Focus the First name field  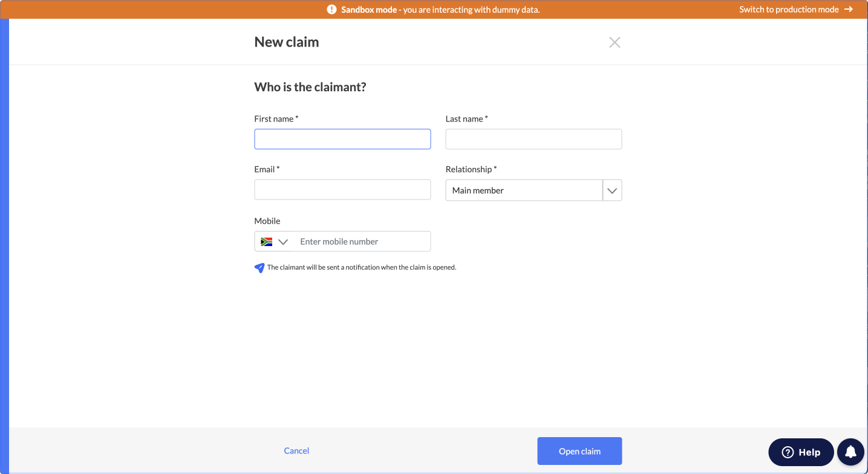click(342, 139)
